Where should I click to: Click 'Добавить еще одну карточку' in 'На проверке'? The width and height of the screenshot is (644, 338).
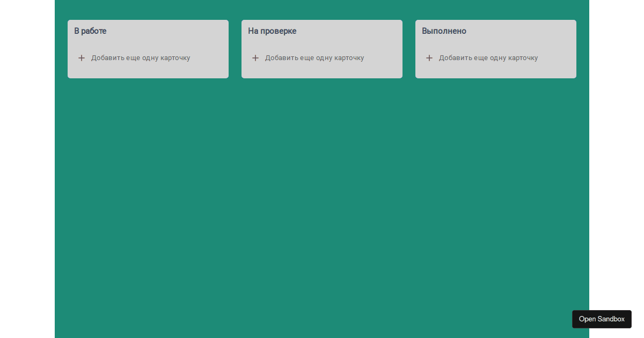(x=314, y=57)
